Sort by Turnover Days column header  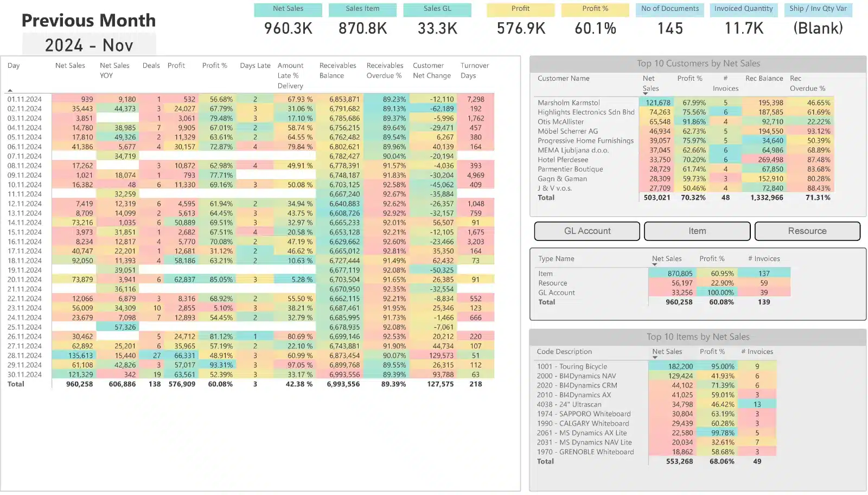474,71
